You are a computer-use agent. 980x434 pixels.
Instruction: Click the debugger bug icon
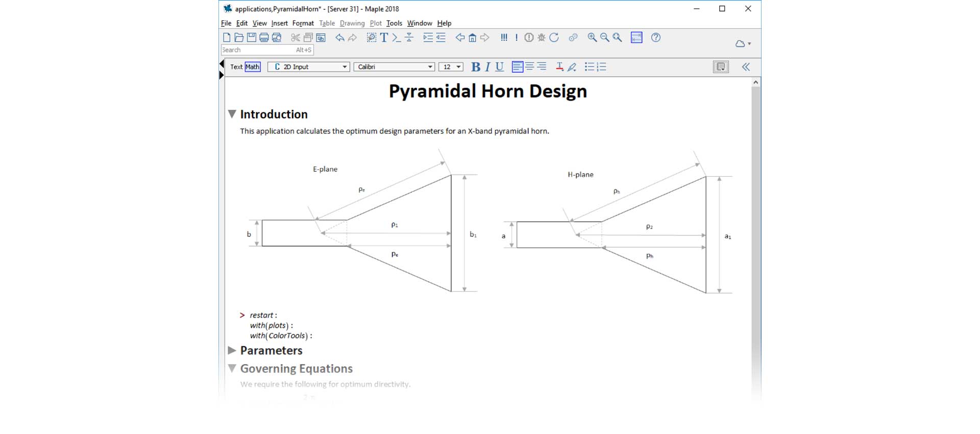(542, 37)
